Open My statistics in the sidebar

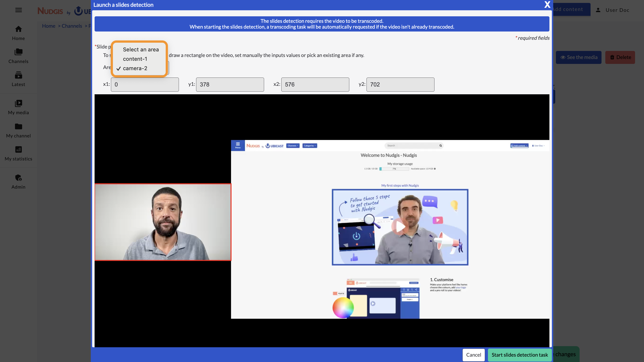pos(19,153)
